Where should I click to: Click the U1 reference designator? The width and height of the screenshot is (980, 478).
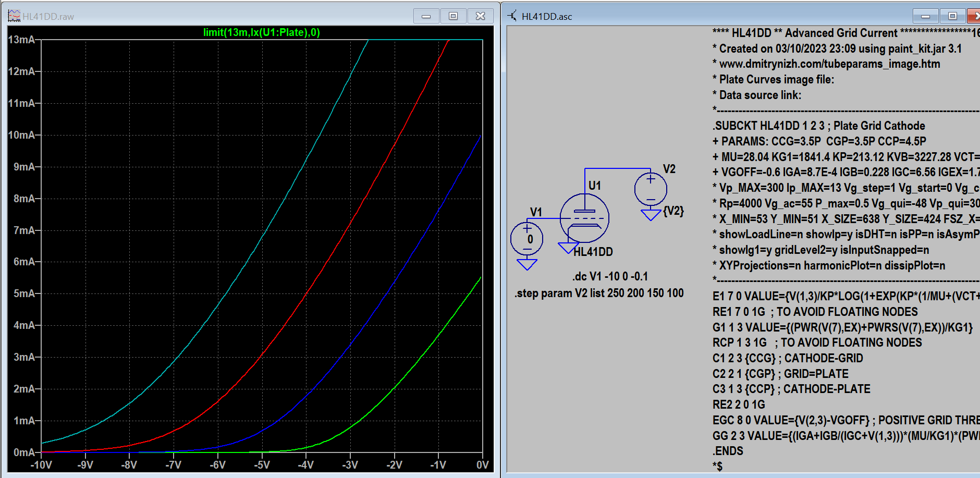tap(595, 186)
